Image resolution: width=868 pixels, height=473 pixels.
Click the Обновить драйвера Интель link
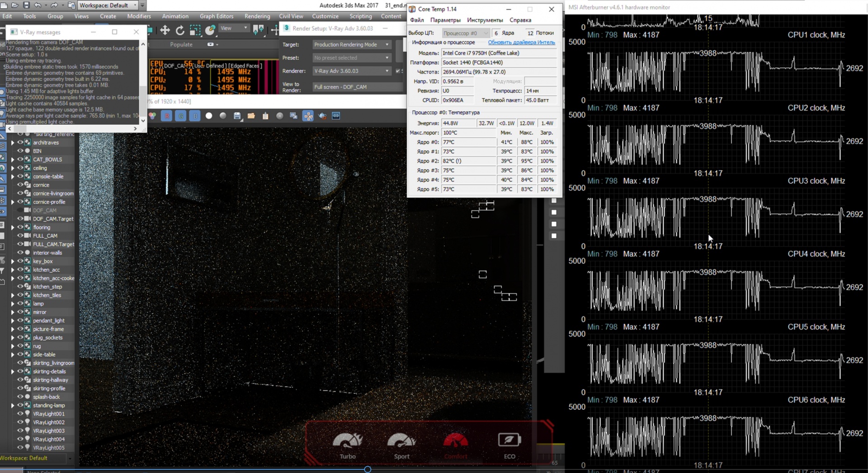coord(521,42)
